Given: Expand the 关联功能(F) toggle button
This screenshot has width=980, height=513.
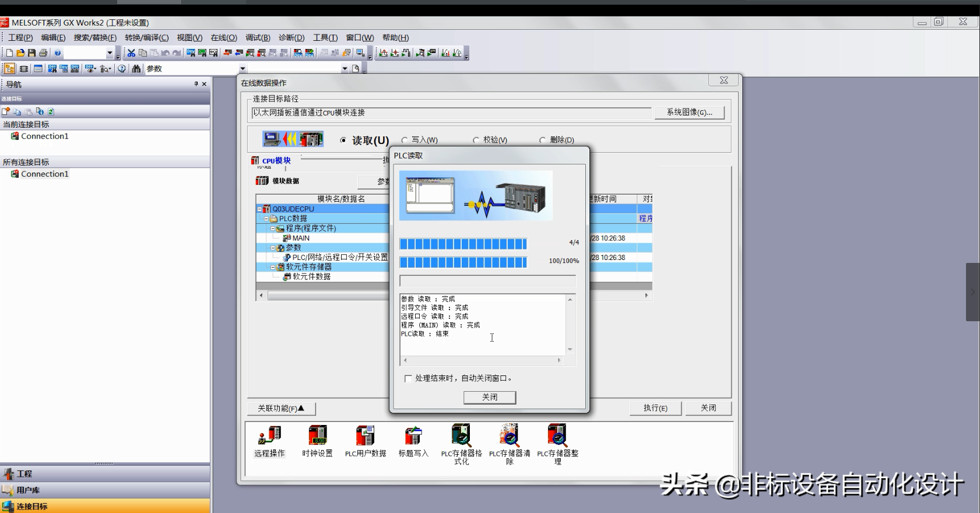Looking at the screenshot, I should click(x=282, y=408).
